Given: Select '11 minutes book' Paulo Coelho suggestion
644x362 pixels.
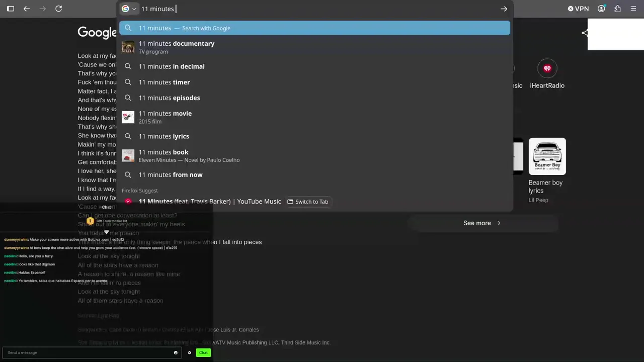Looking at the screenshot, I should [314, 155].
